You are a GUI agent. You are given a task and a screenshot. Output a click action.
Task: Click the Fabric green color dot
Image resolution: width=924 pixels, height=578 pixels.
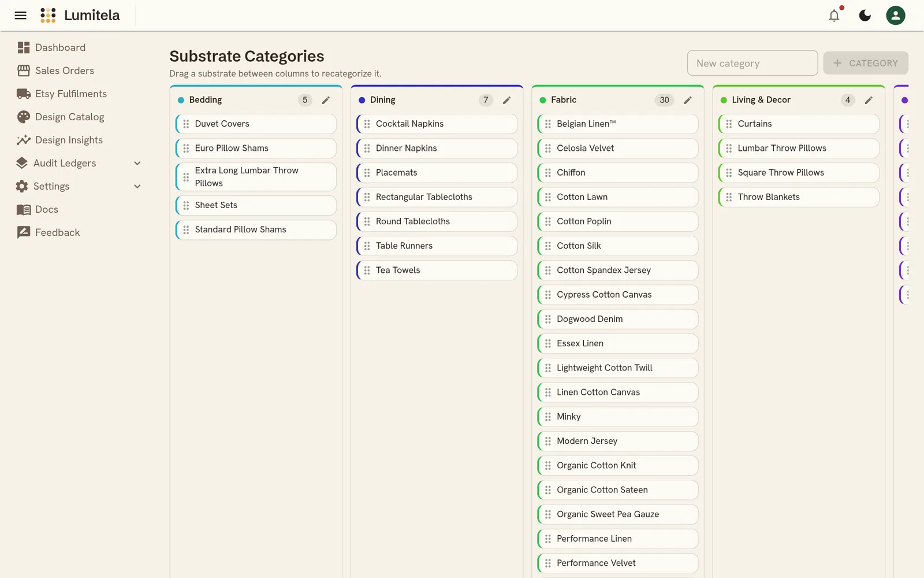(543, 100)
